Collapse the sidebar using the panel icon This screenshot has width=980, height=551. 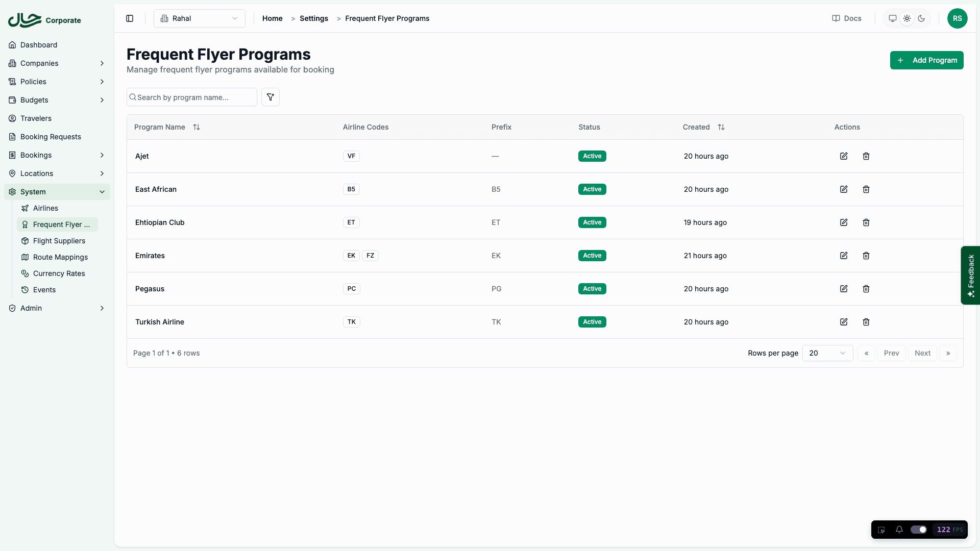129,18
